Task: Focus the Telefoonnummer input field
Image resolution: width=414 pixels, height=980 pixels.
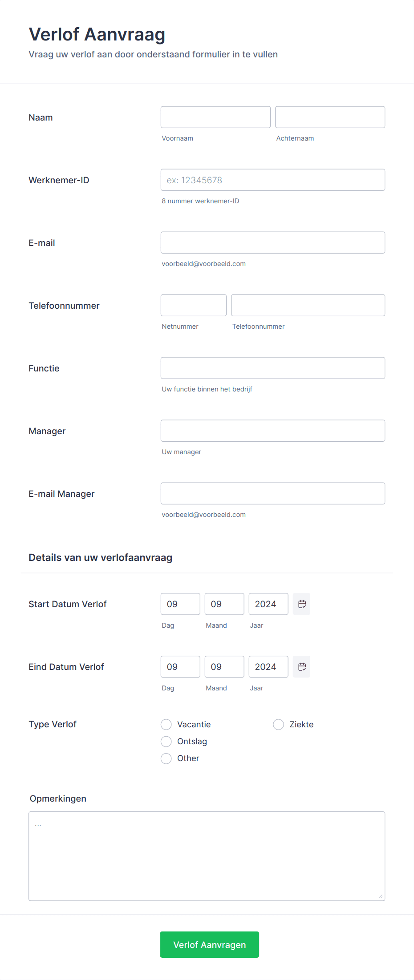Action: pyautogui.click(x=308, y=305)
